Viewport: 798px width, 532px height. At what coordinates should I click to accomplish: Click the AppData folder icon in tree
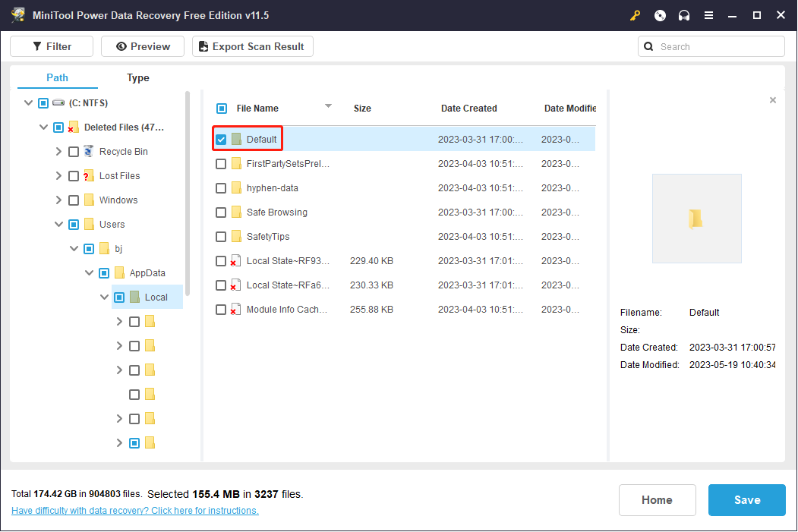120,273
